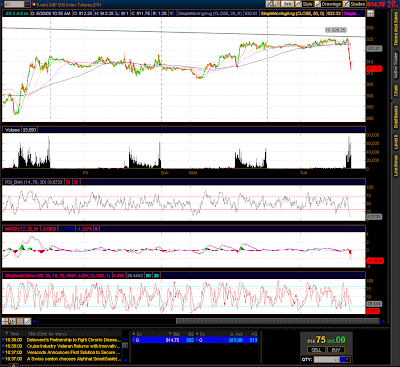Click the first icon left of the timeframe
This screenshot has height=367, width=400.
point(269,4)
